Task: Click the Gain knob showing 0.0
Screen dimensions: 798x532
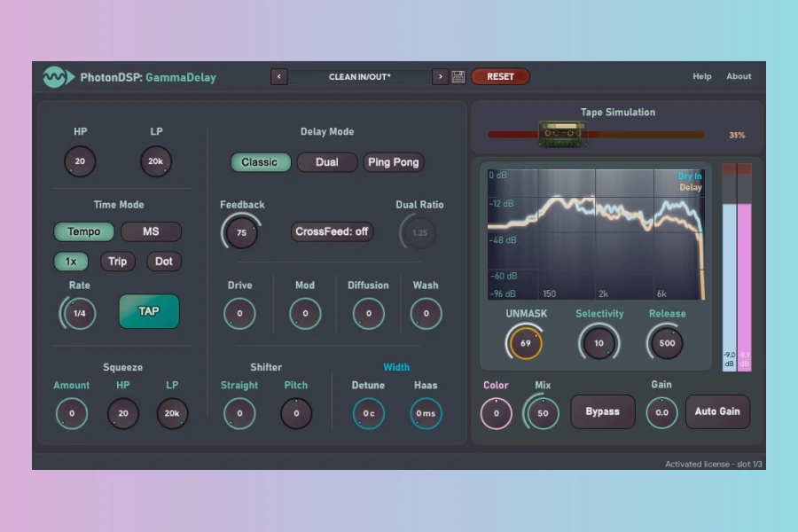Action: click(x=661, y=413)
